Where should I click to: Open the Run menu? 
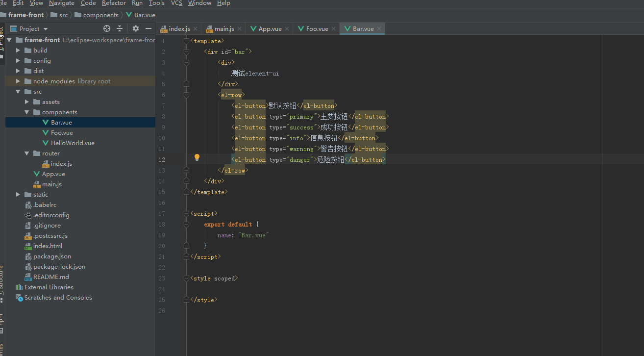137,3
